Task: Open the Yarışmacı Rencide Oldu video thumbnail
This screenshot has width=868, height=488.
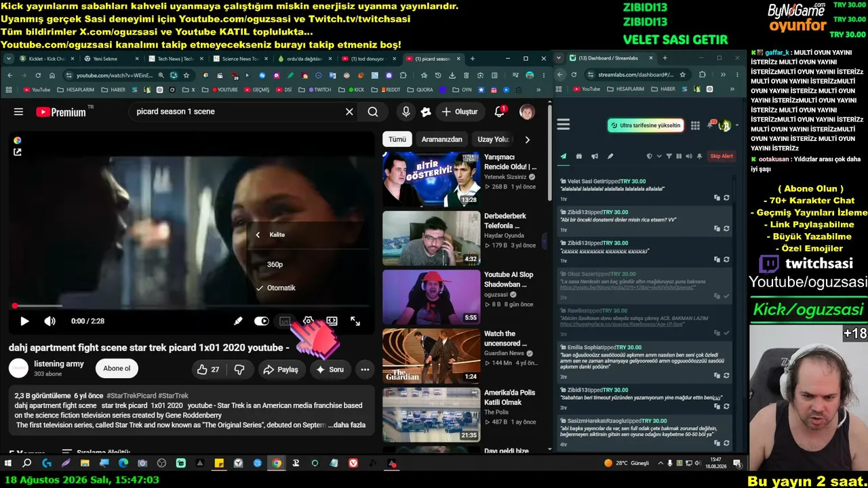Action: [x=431, y=179]
